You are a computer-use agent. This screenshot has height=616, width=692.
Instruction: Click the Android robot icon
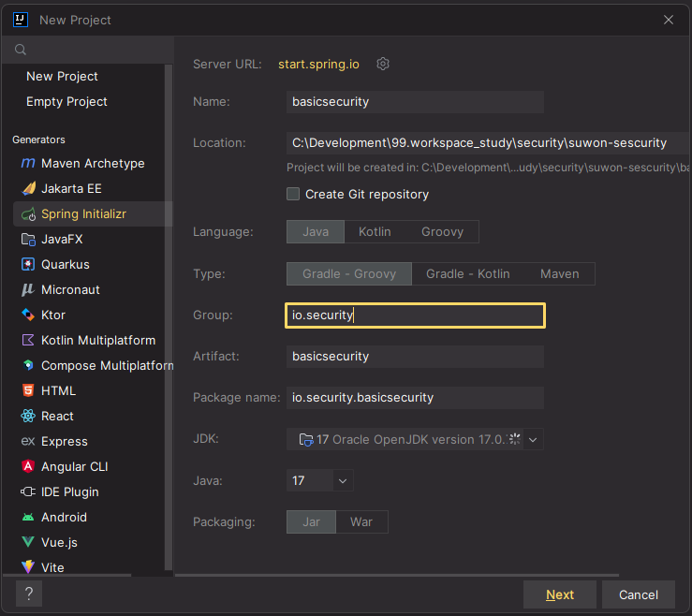tap(28, 517)
